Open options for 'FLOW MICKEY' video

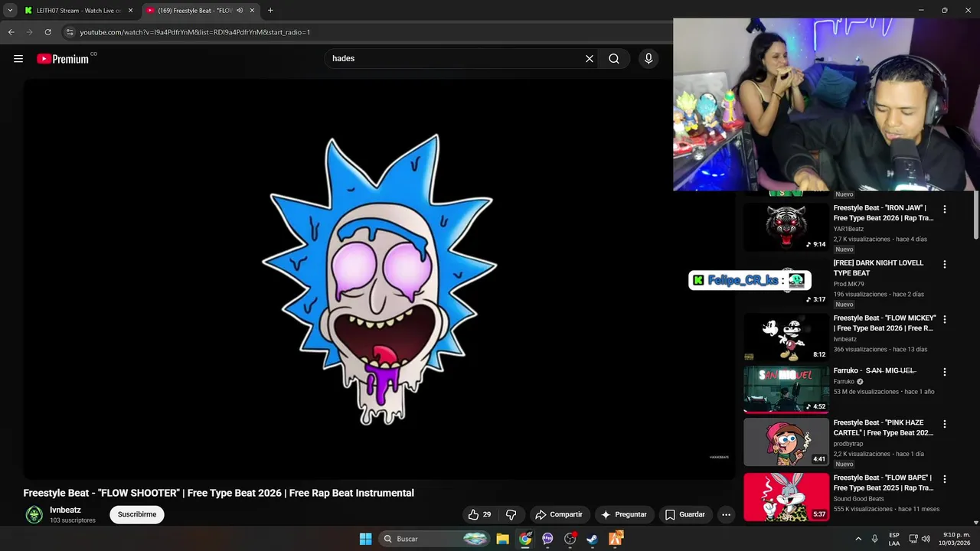tap(944, 319)
